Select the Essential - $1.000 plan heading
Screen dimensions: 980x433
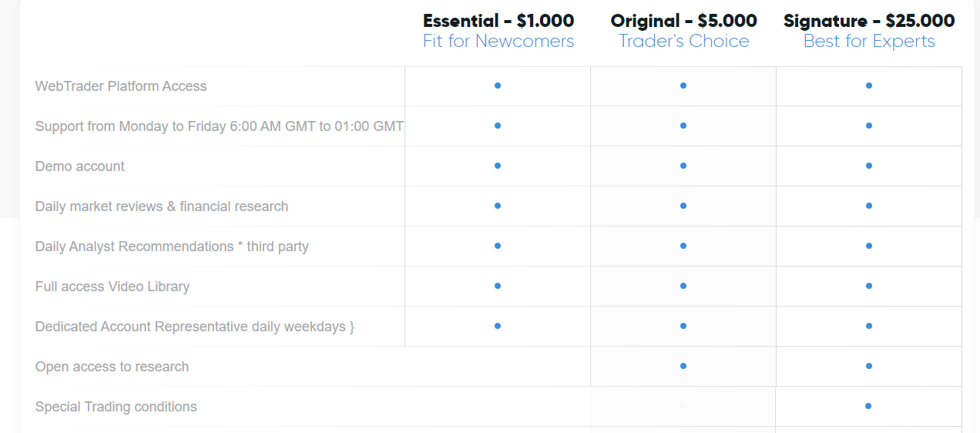tap(498, 21)
